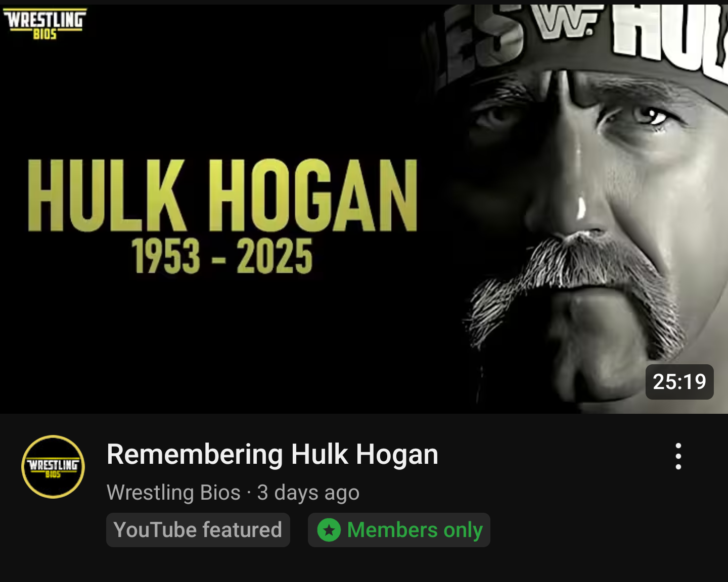Click the 1953 - 2025 text in thumbnail
Viewport: 728px width, 582px height.
click(222, 256)
